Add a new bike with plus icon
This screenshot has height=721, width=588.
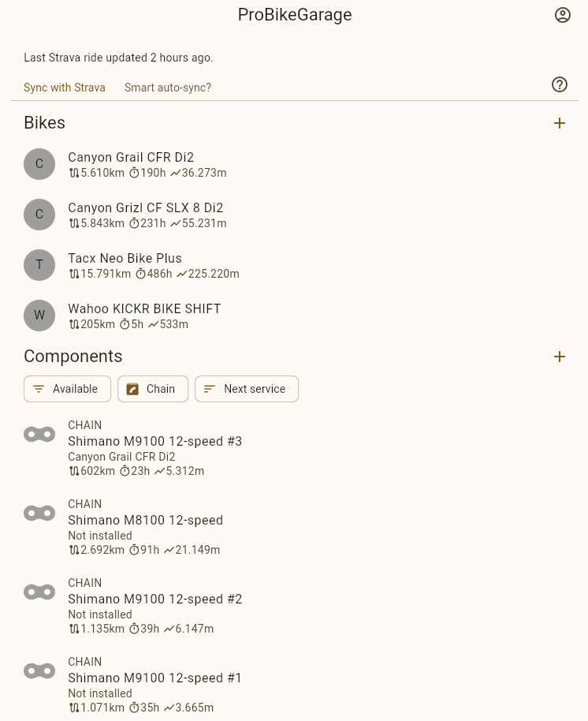[x=560, y=123]
